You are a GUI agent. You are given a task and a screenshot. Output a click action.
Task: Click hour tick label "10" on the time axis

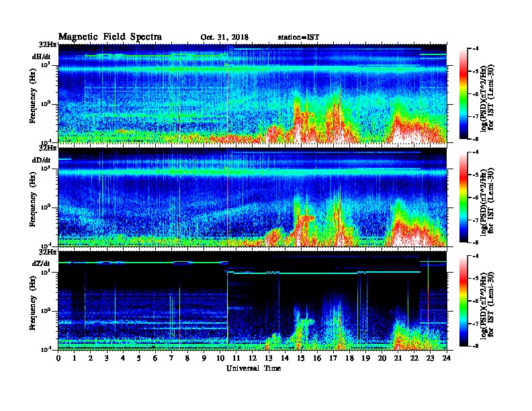tap(220, 358)
